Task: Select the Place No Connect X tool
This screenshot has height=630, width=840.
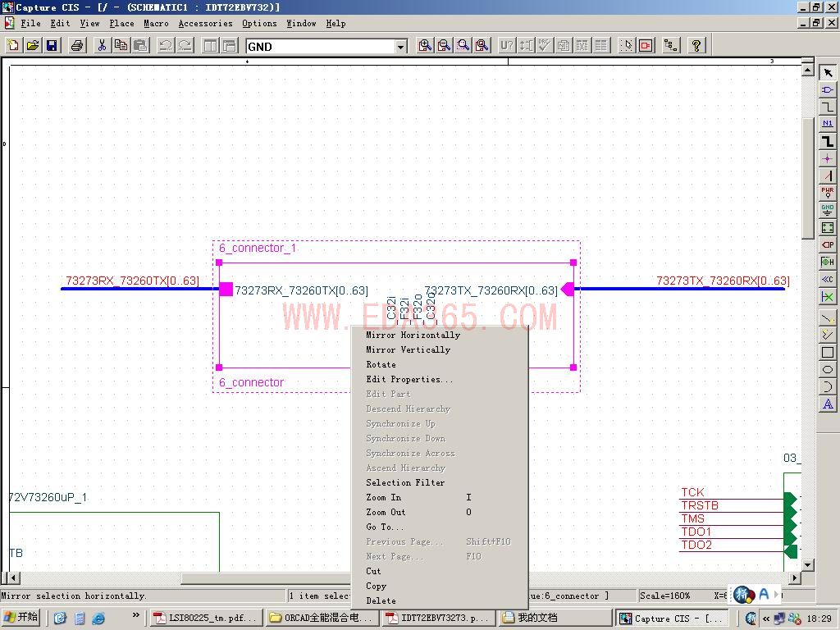Action: [x=828, y=297]
